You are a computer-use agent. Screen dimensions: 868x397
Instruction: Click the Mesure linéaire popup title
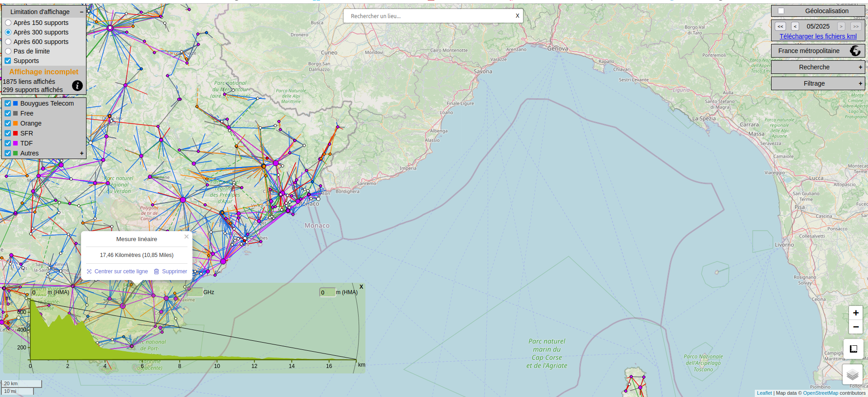tap(137, 239)
